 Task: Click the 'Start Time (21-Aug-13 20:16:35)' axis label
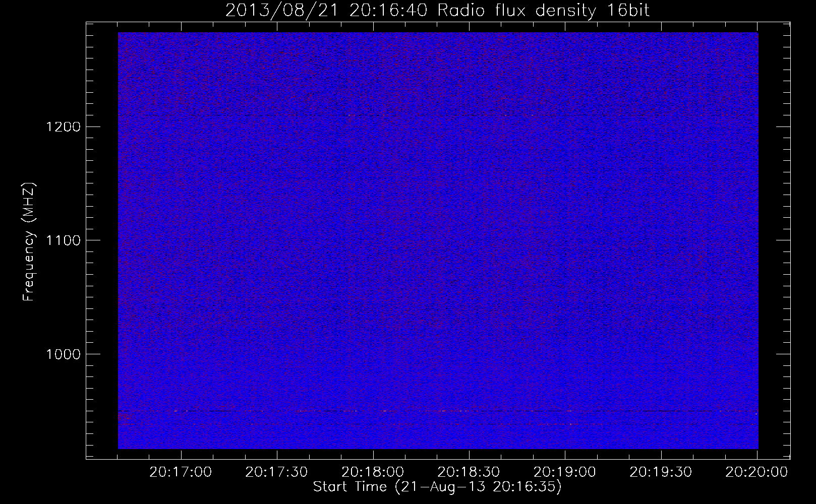[437, 487]
